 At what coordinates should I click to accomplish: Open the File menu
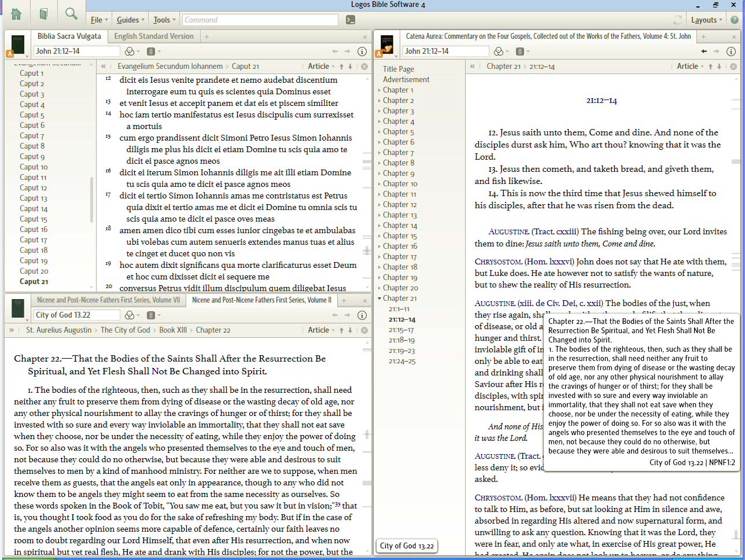coord(99,20)
